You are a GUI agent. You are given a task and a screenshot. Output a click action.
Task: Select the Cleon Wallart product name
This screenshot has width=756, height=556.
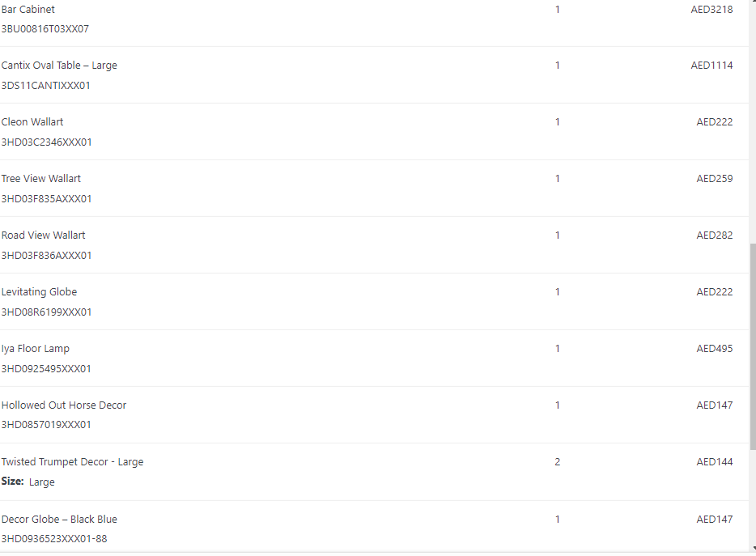click(32, 122)
